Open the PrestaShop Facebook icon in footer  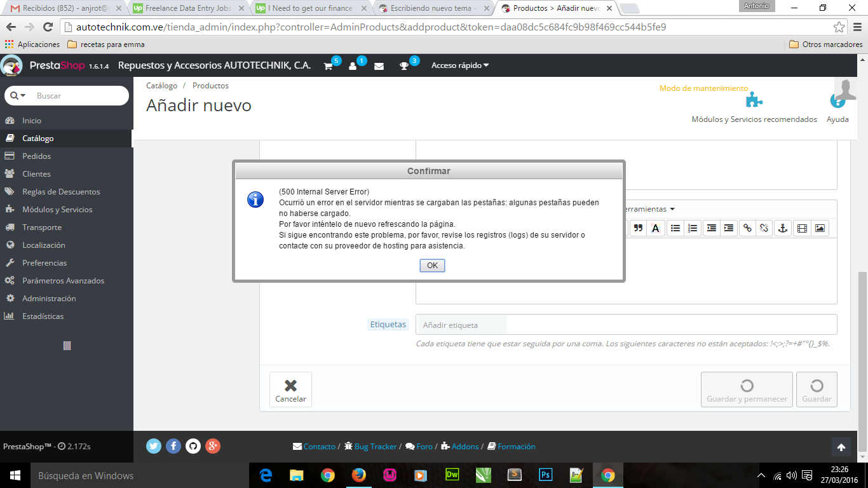tap(173, 446)
